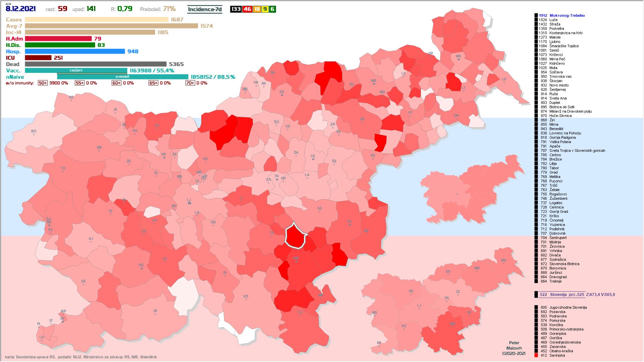644x362 pixels.
Task: Click the blue Hosp. bar
Action: click(x=75, y=51)
